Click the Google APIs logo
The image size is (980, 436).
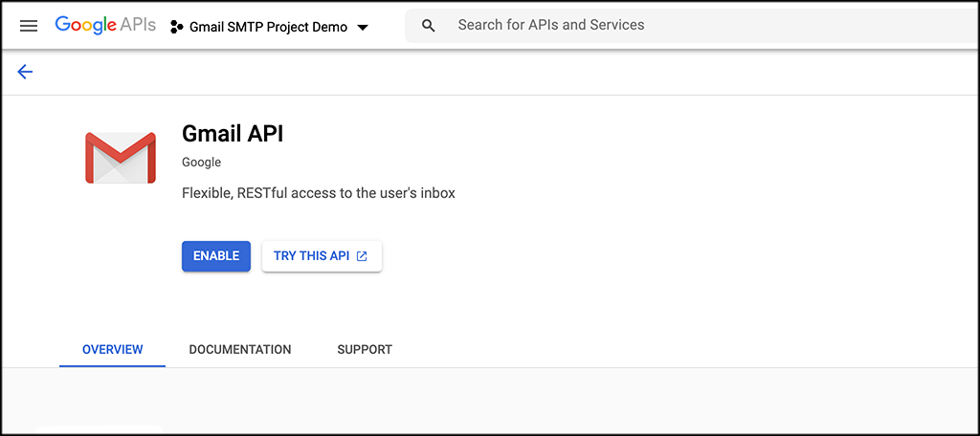[x=105, y=25]
